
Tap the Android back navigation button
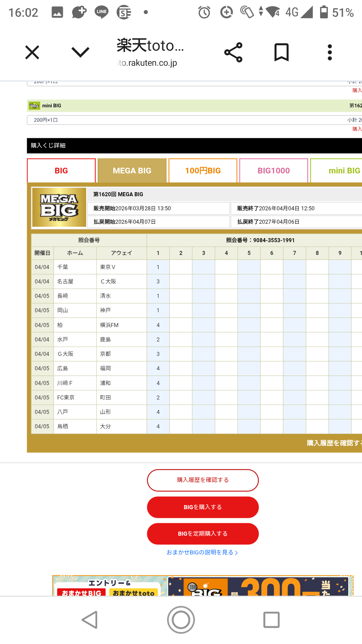click(x=90, y=620)
